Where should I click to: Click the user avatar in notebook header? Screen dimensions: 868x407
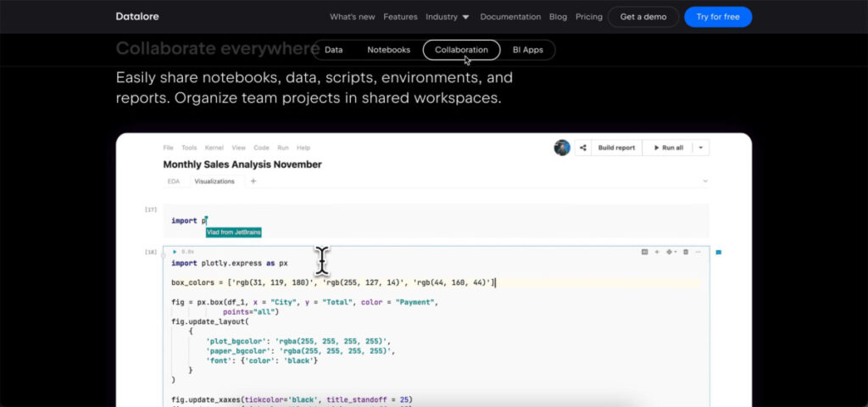pos(562,148)
